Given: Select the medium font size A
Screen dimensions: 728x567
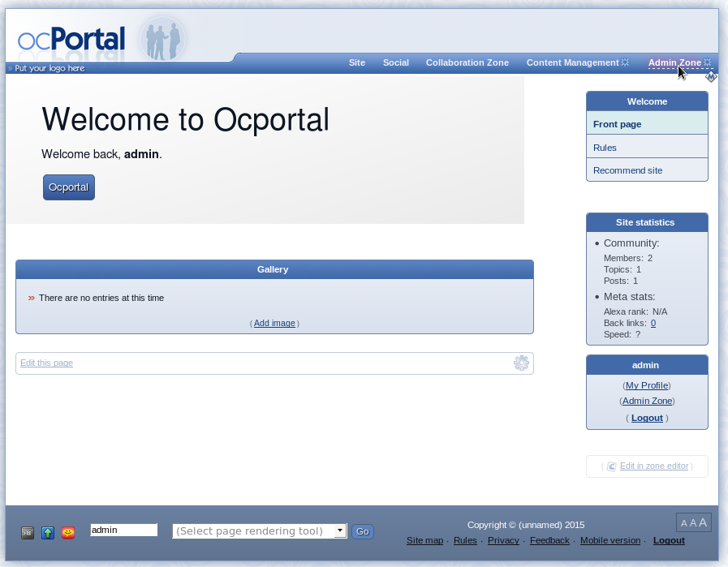Looking at the screenshot, I should (693, 523).
